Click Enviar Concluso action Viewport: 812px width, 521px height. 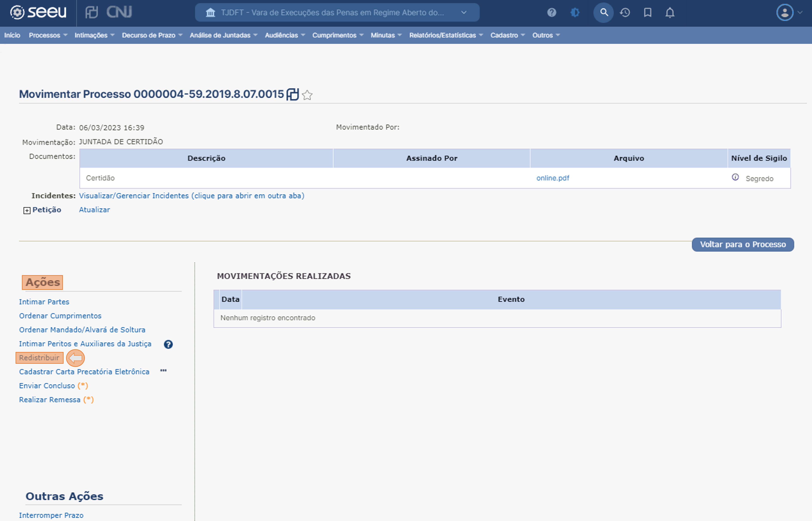pos(47,386)
